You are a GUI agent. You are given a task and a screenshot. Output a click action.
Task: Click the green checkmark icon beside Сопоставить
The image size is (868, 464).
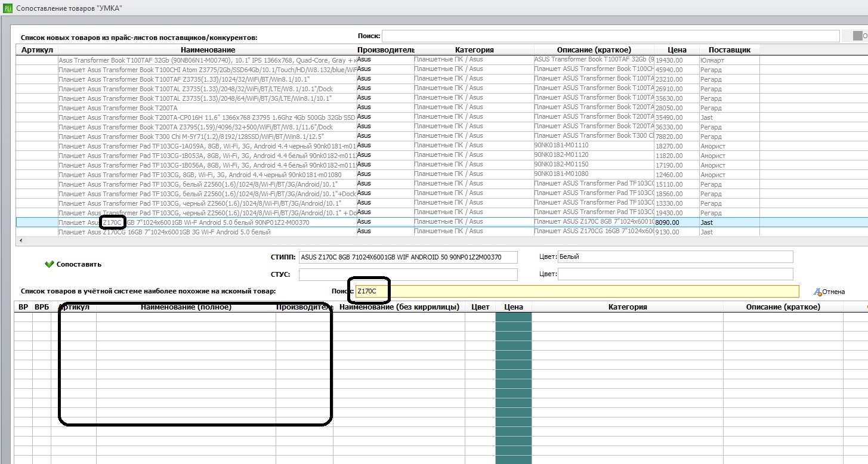click(49, 264)
